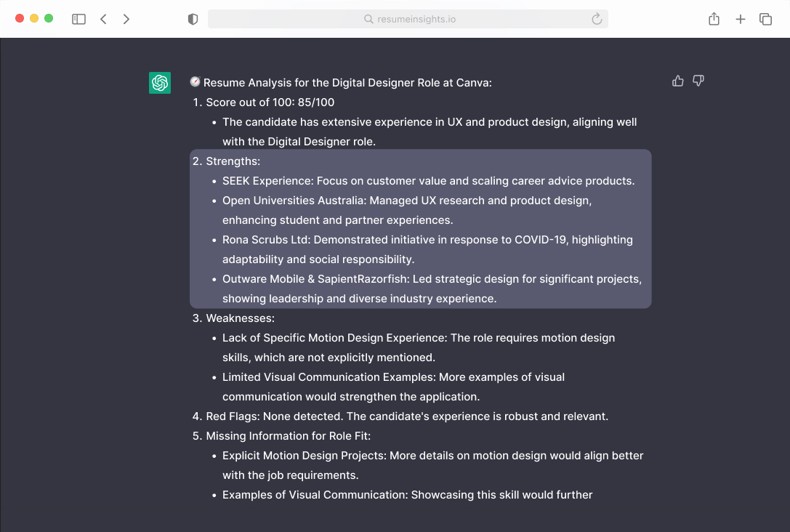Click the compass emoji before Resume Analysis
The image size is (790, 532).
pos(195,82)
